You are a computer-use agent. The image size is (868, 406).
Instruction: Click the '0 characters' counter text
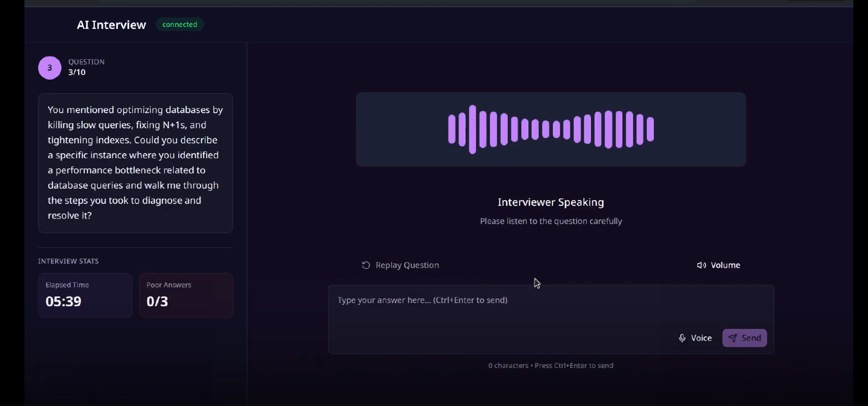[x=508, y=366]
